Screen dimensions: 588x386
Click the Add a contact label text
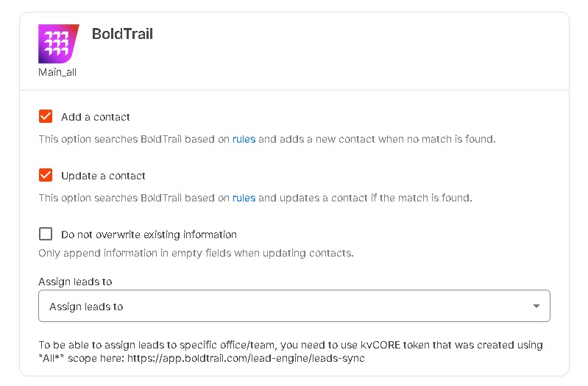tap(95, 117)
